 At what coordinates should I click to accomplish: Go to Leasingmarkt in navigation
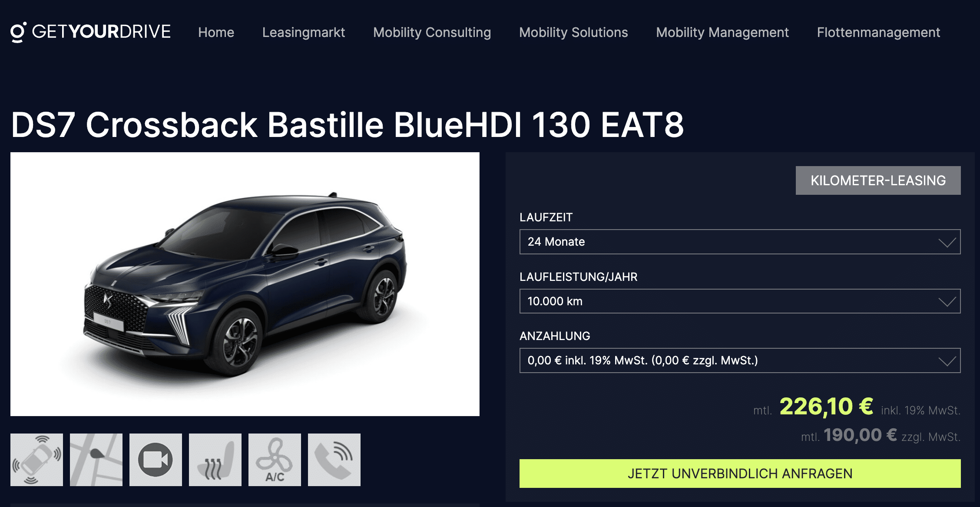[x=304, y=32]
